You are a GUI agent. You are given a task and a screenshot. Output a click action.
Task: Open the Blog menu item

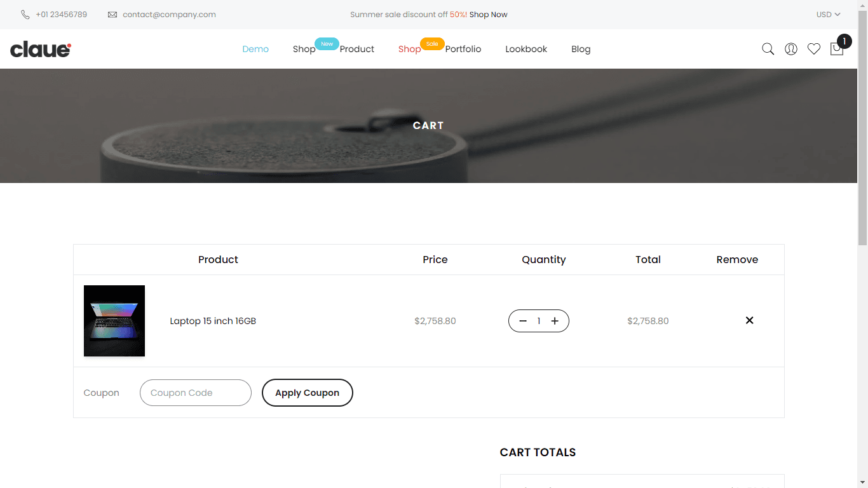[x=581, y=49]
